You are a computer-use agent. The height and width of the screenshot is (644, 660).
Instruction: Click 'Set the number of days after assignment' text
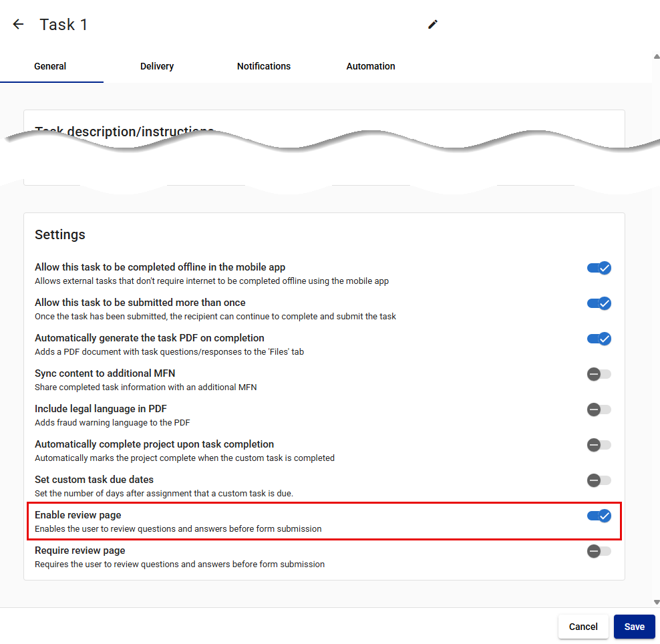pyautogui.click(x=164, y=493)
